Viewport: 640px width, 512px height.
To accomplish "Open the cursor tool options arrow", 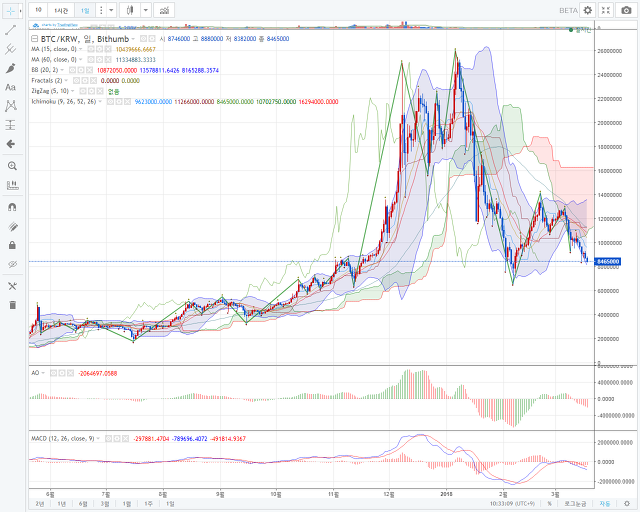I will click(x=20, y=11).
